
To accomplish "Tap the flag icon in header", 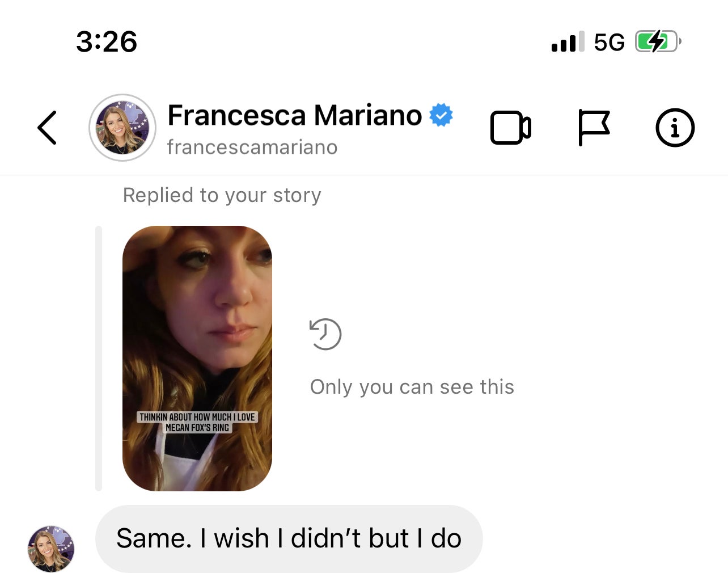I will pyautogui.click(x=594, y=128).
